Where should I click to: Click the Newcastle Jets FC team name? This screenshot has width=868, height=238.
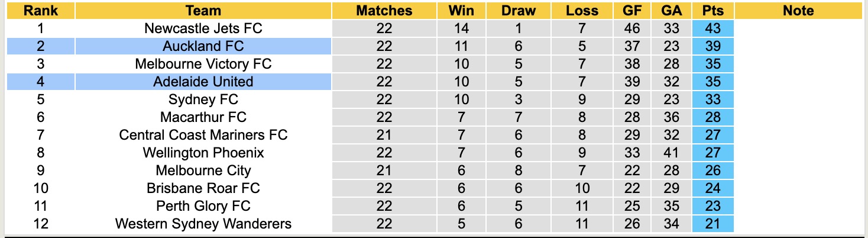pos(203,28)
